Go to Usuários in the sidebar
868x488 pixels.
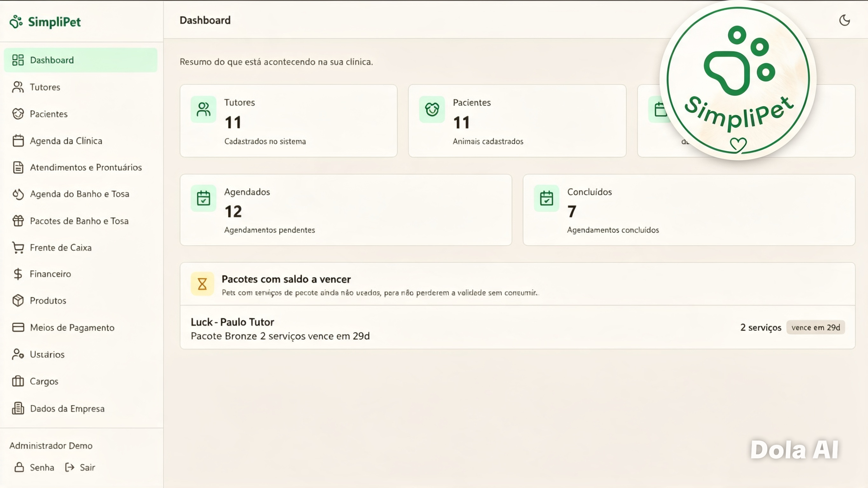[80, 354]
